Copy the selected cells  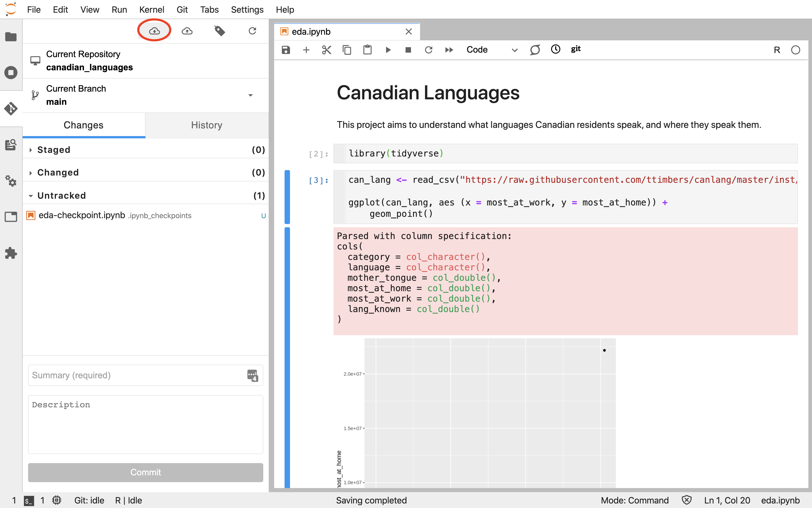(347, 50)
